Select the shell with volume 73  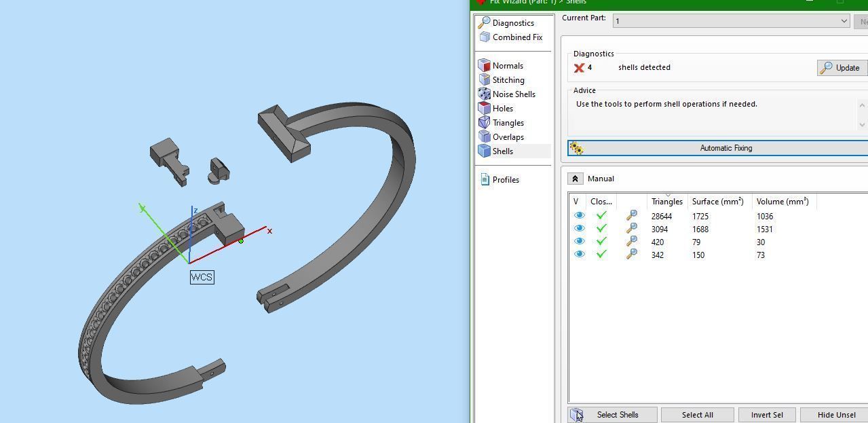coord(761,255)
